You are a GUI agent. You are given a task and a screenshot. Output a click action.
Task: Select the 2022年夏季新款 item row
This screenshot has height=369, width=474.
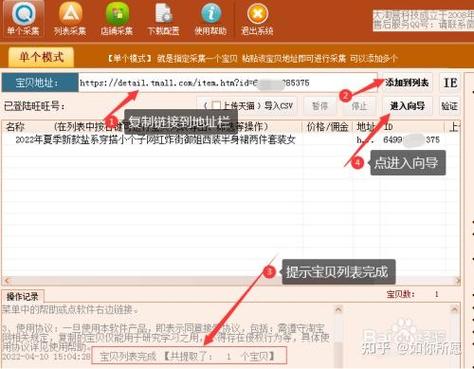coord(231,140)
